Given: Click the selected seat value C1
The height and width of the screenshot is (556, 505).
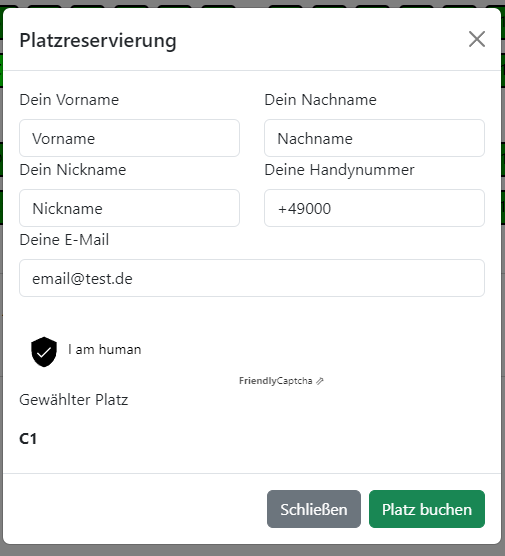Looking at the screenshot, I should coord(28,439).
